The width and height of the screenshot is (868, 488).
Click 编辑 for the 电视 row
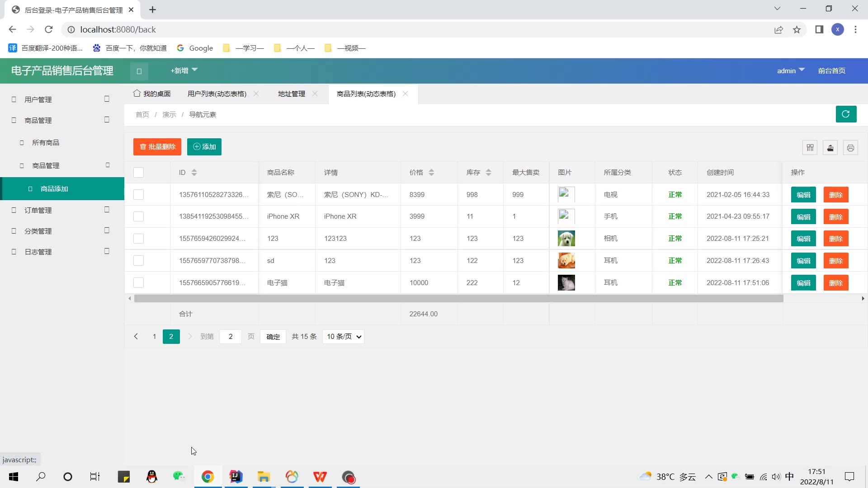803,195
